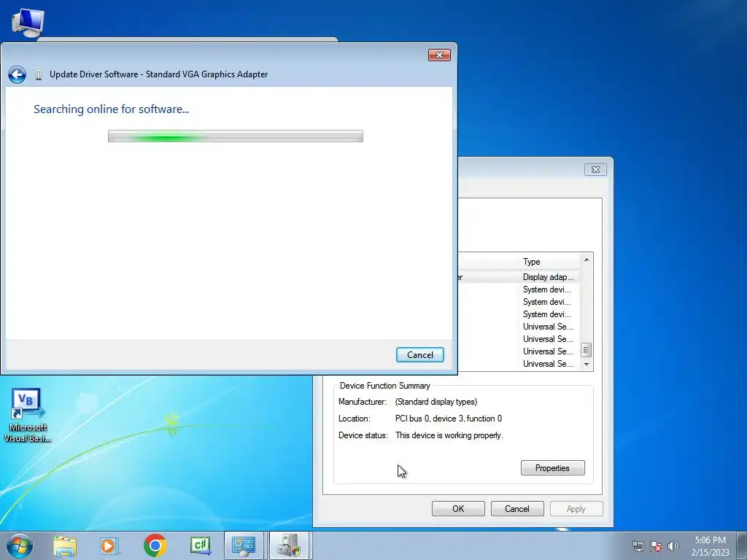Close the background properties dialog
747x560 pixels.
(595, 169)
